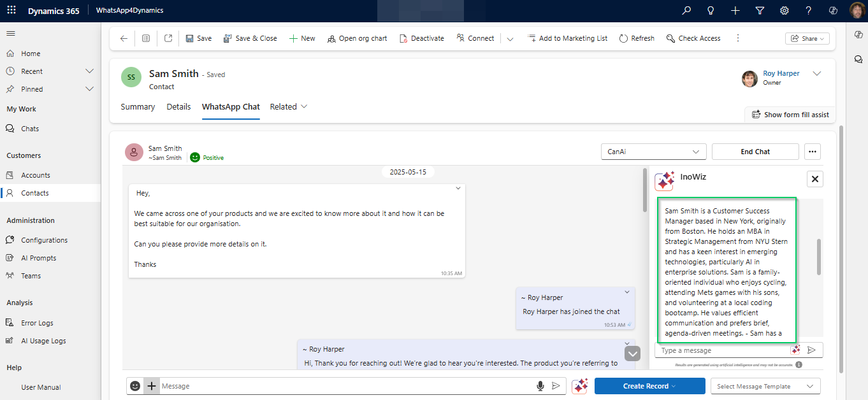Click New in the command bar
The height and width of the screenshot is (400, 868).
pyautogui.click(x=302, y=38)
